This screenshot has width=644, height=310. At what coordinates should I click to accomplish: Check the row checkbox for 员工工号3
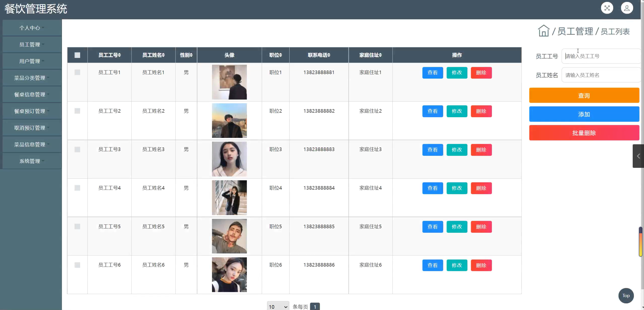tap(77, 149)
